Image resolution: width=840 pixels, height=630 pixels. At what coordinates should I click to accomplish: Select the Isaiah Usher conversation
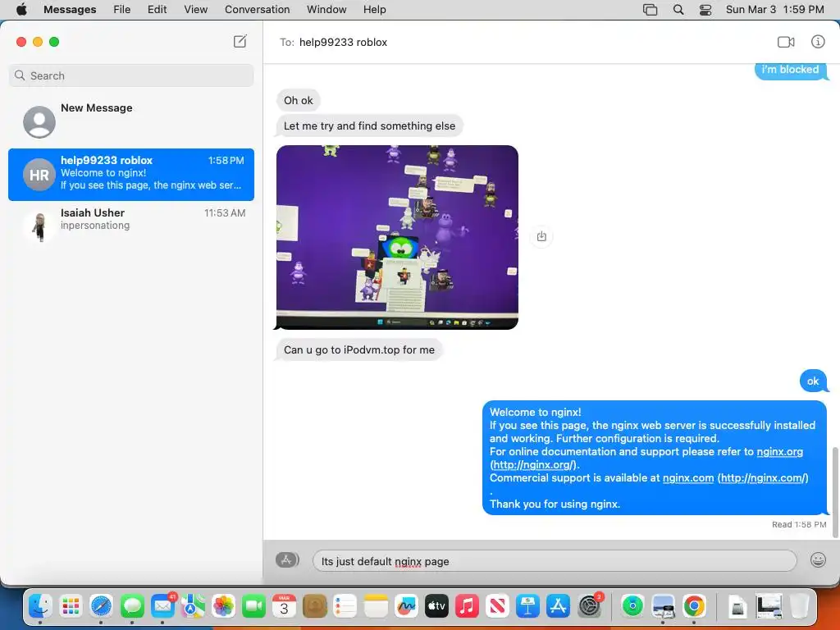(130, 226)
